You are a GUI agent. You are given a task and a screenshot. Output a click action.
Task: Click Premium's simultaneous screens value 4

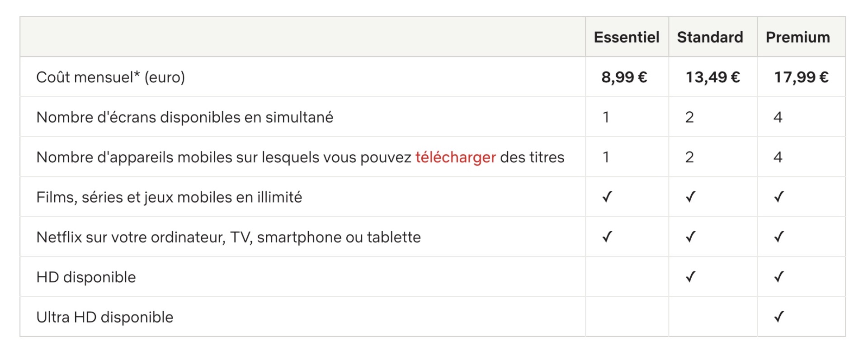tap(778, 117)
